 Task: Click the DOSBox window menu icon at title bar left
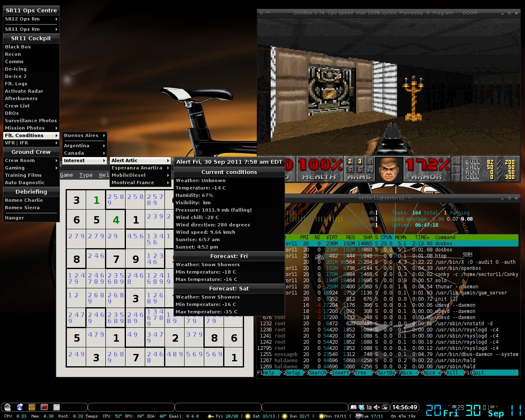[260, 13]
